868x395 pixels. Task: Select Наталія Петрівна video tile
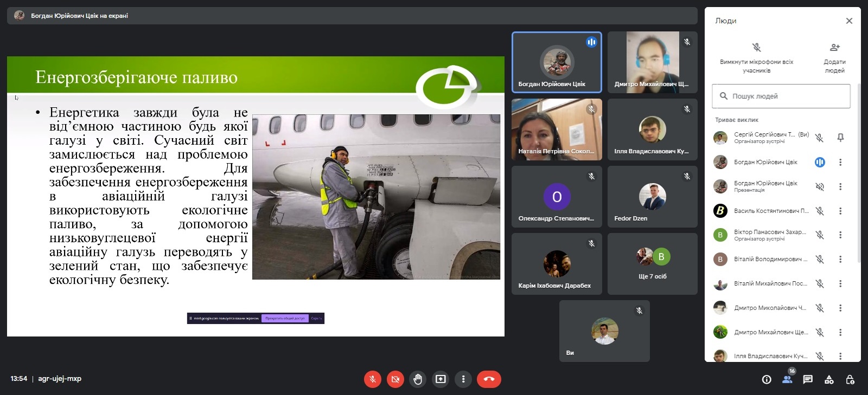557,129
